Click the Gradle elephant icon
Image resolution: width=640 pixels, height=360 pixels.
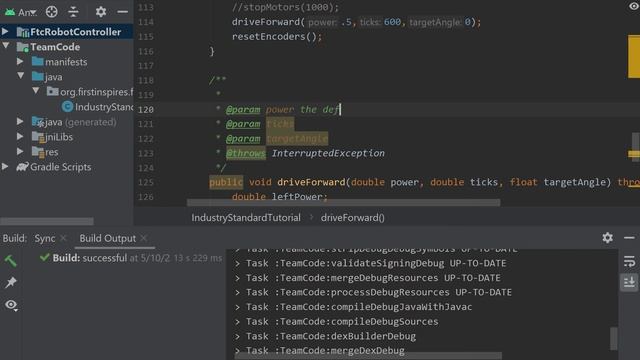[22, 167]
